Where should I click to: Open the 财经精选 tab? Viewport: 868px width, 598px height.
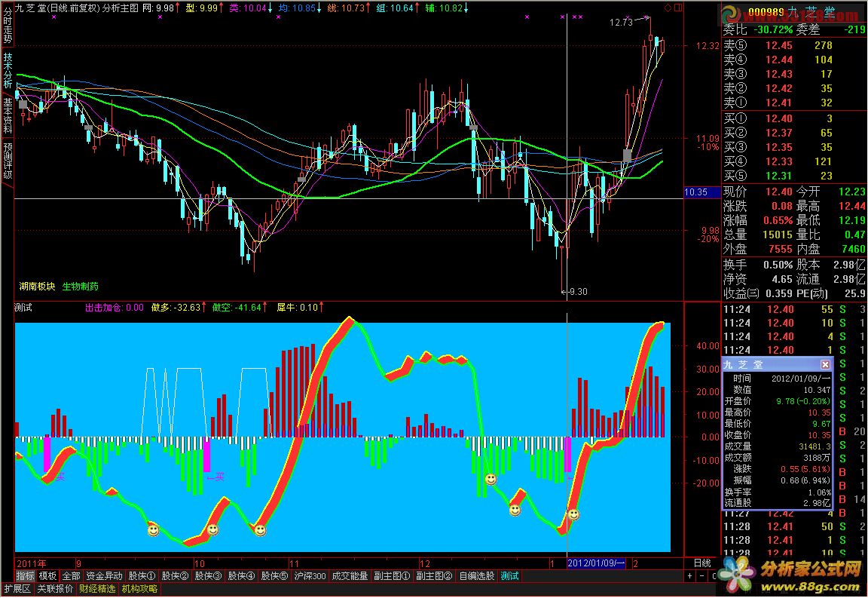click(97, 589)
